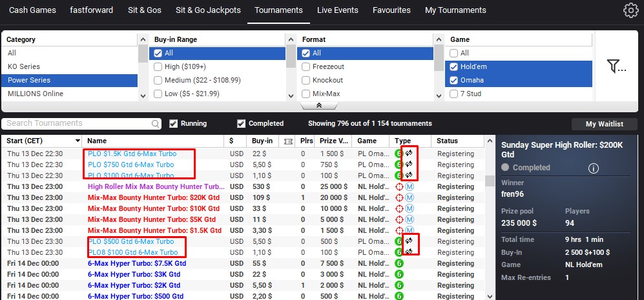The height and width of the screenshot is (300, 644).
Task: Check the Knockout format filter
Action: click(306, 80)
